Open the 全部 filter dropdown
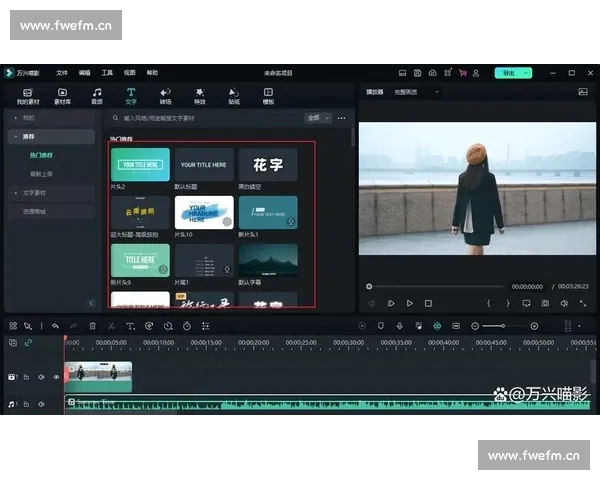Image resolution: width=600 pixels, height=480 pixels. pos(317,117)
